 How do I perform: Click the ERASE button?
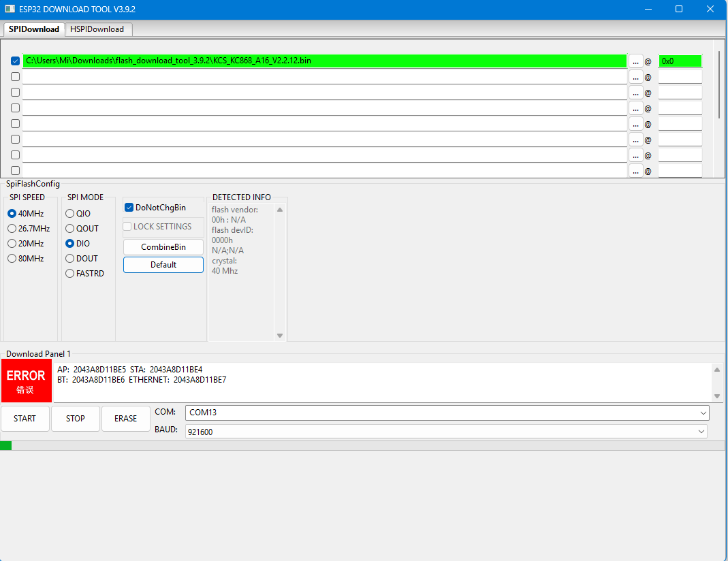(x=125, y=419)
